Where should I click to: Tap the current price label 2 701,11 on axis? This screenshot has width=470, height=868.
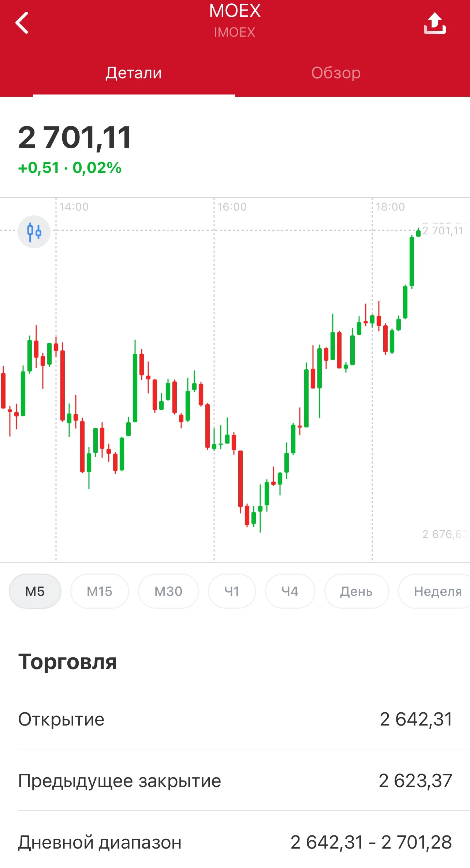click(443, 231)
